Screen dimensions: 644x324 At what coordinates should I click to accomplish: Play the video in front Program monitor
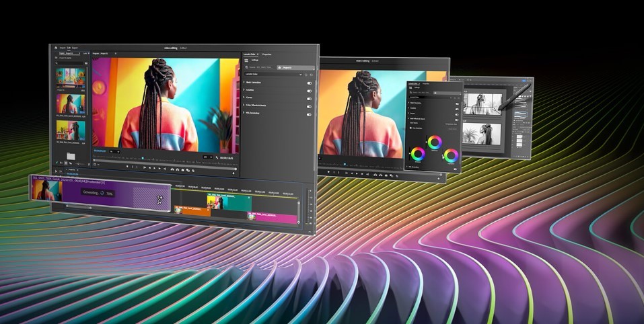[x=154, y=168]
